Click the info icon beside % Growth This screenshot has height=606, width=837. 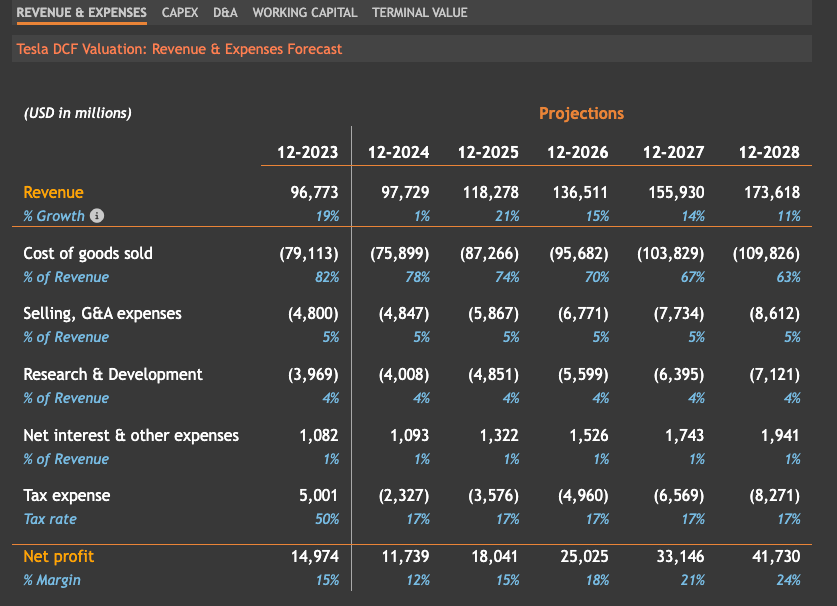97,216
